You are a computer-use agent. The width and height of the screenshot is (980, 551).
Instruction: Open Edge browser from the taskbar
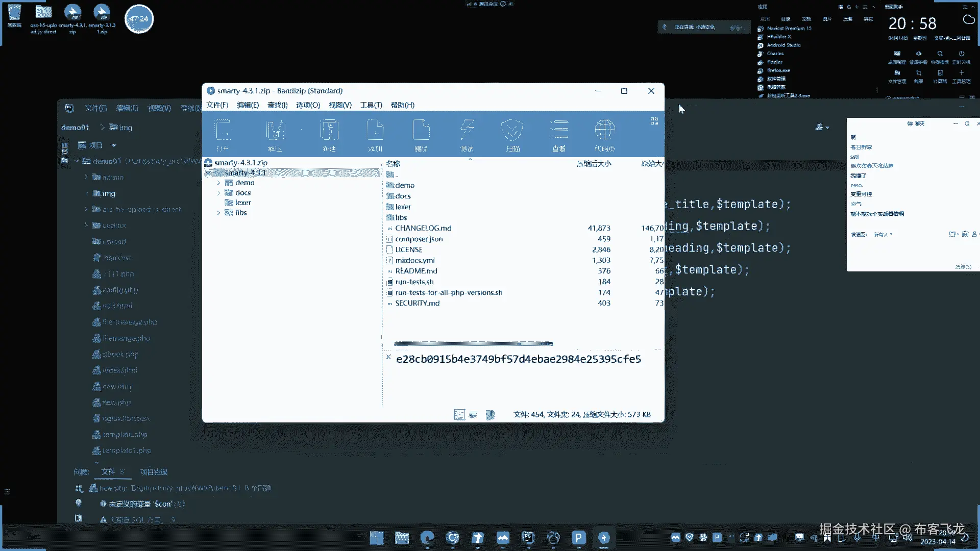click(427, 538)
